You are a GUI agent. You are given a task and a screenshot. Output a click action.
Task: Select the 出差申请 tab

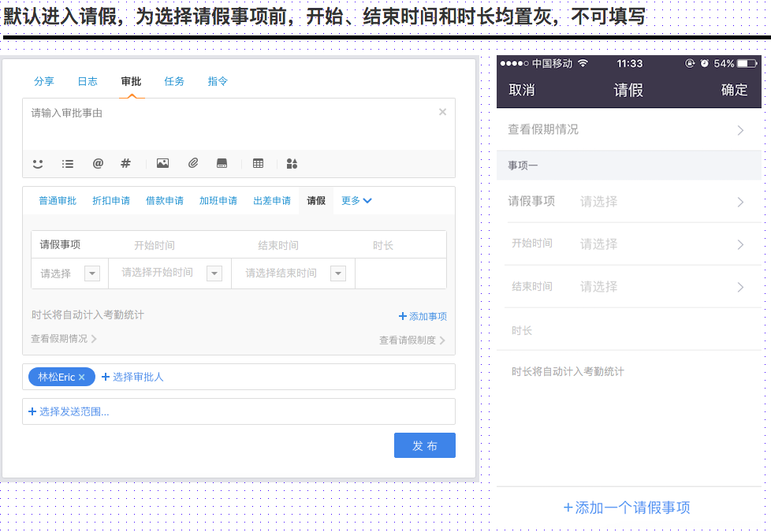(272, 201)
